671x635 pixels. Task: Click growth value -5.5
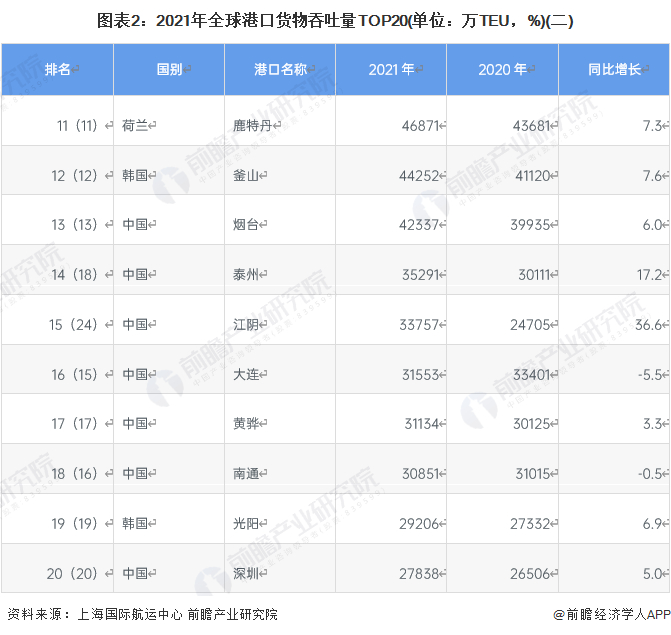click(650, 375)
